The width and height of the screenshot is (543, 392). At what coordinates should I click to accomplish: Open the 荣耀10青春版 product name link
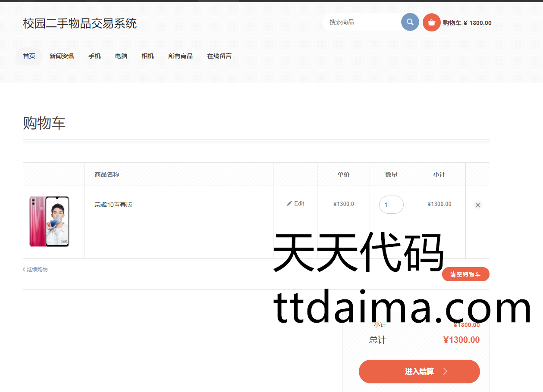(113, 205)
